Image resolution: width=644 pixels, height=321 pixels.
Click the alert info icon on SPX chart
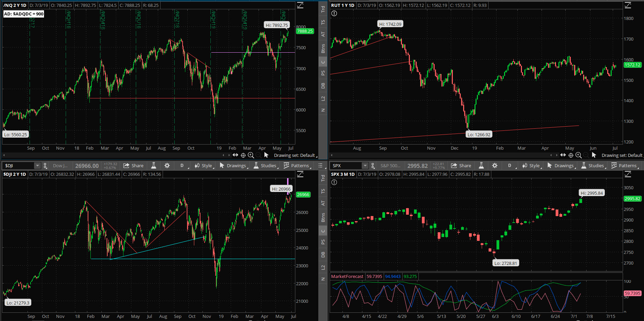click(x=334, y=182)
